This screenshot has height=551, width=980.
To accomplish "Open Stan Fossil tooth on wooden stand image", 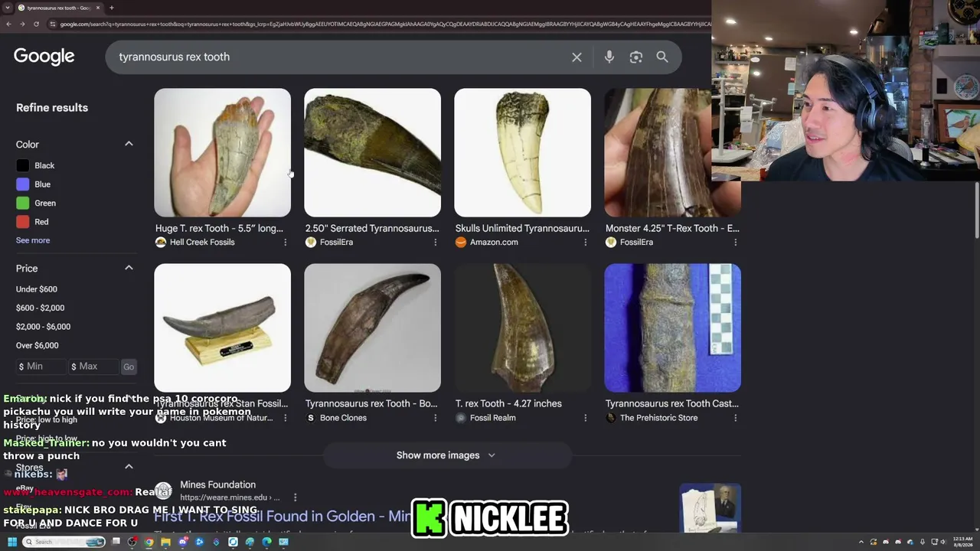I will 222,328.
